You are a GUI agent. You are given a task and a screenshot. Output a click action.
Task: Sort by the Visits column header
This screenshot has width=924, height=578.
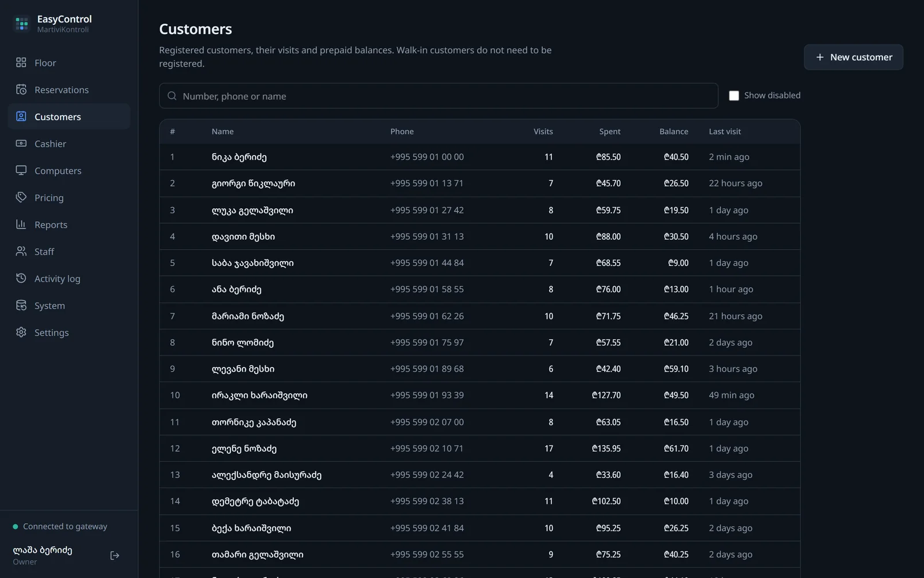[x=543, y=131]
